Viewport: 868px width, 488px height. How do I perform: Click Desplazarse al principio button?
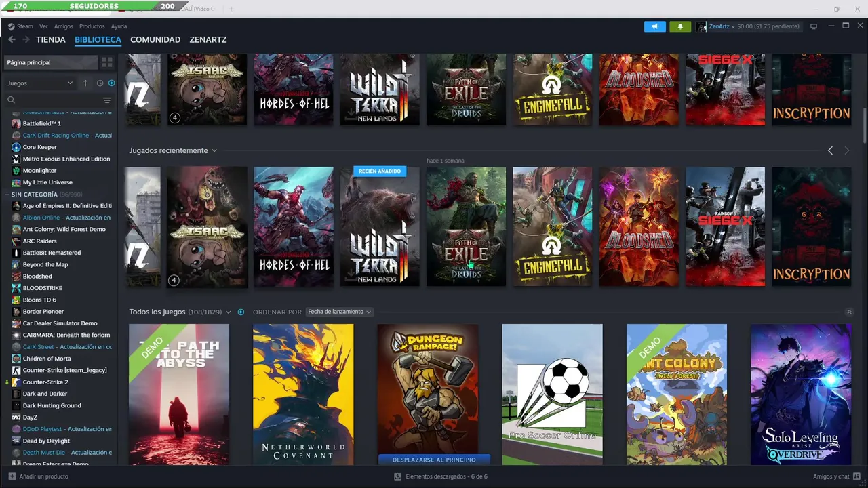434,460
